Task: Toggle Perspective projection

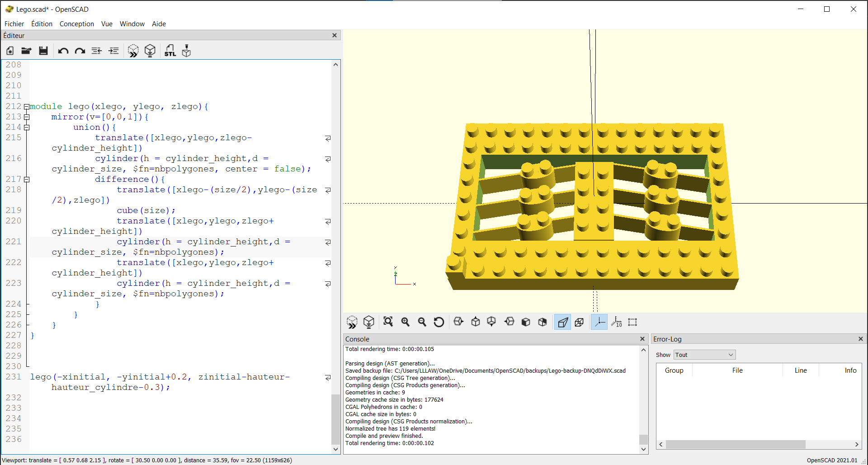Action: tap(562, 322)
